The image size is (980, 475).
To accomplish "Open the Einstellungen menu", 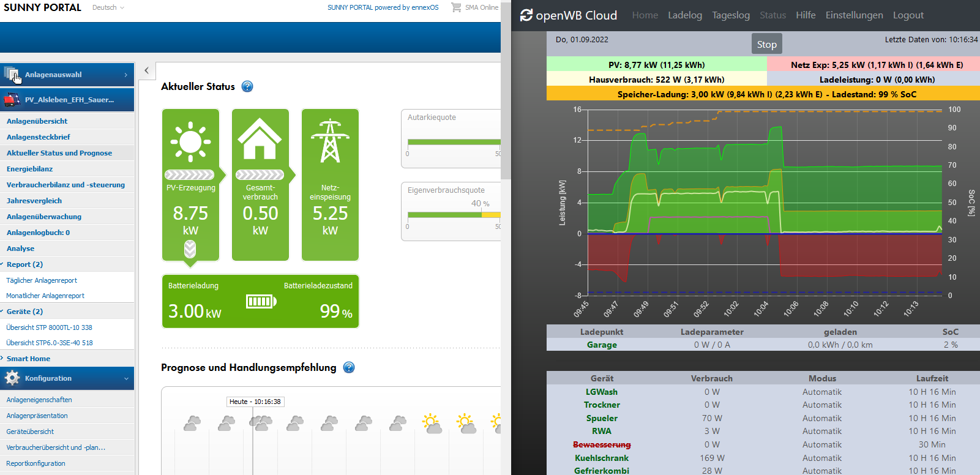I will [x=854, y=15].
